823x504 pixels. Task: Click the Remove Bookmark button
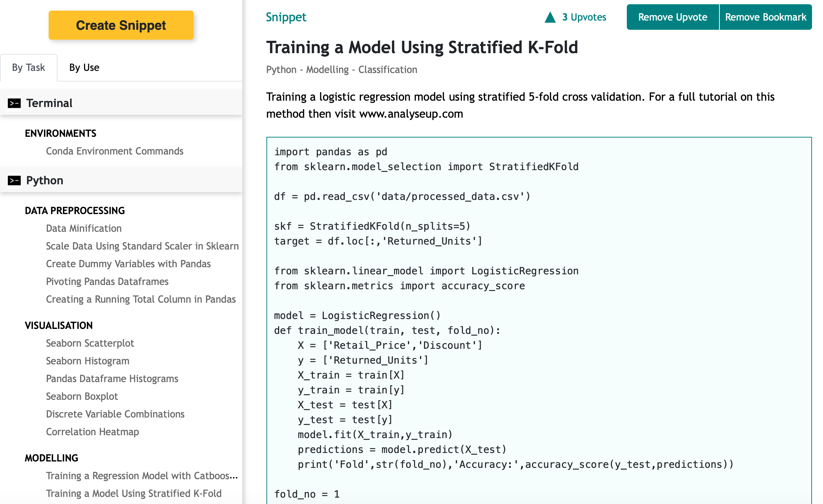click(765, 17)
